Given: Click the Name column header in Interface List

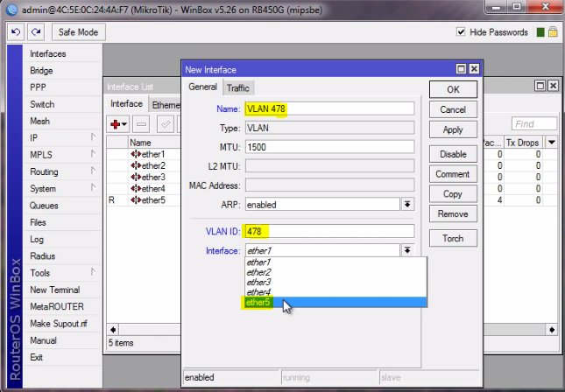Looking at the screenshot, I should 154,143.
